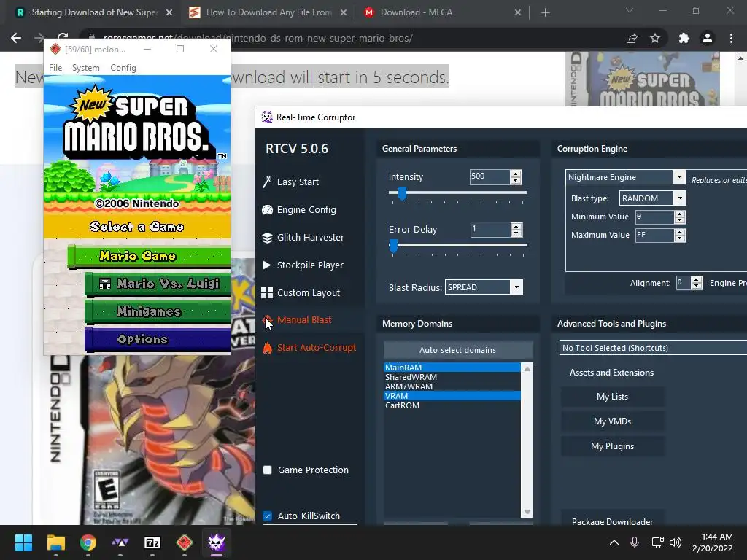
Task: Select ARM7WRAM memory domain
Action: [452, 386]
